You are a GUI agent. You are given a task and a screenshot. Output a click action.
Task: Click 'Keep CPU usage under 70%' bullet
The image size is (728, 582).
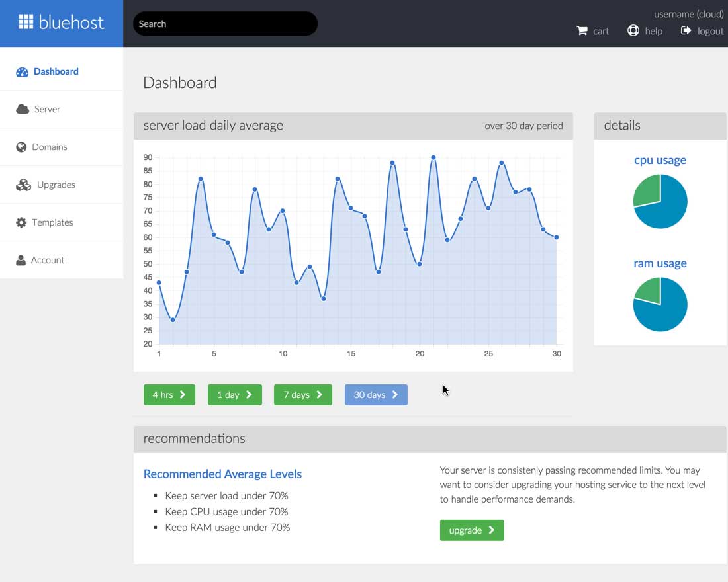(226, 511)
